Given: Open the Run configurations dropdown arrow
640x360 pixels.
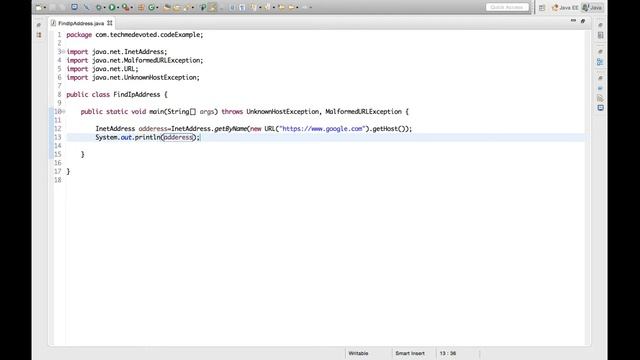Looking at the screenshot, I should (x=118, y=7).
